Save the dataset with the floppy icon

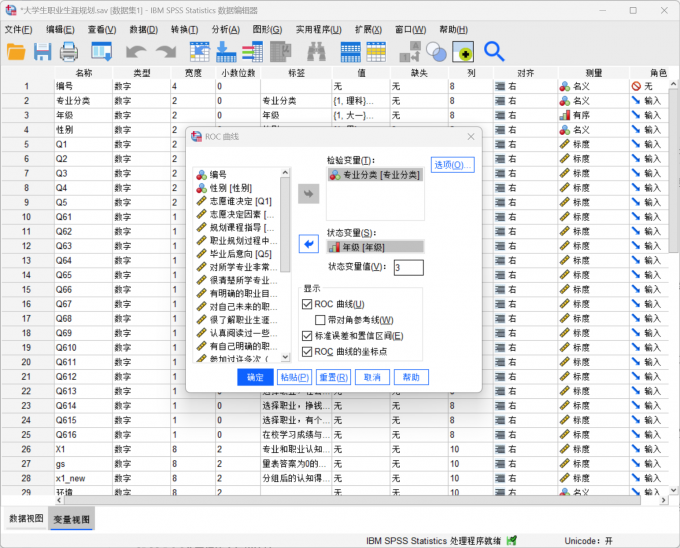point(42,52)
